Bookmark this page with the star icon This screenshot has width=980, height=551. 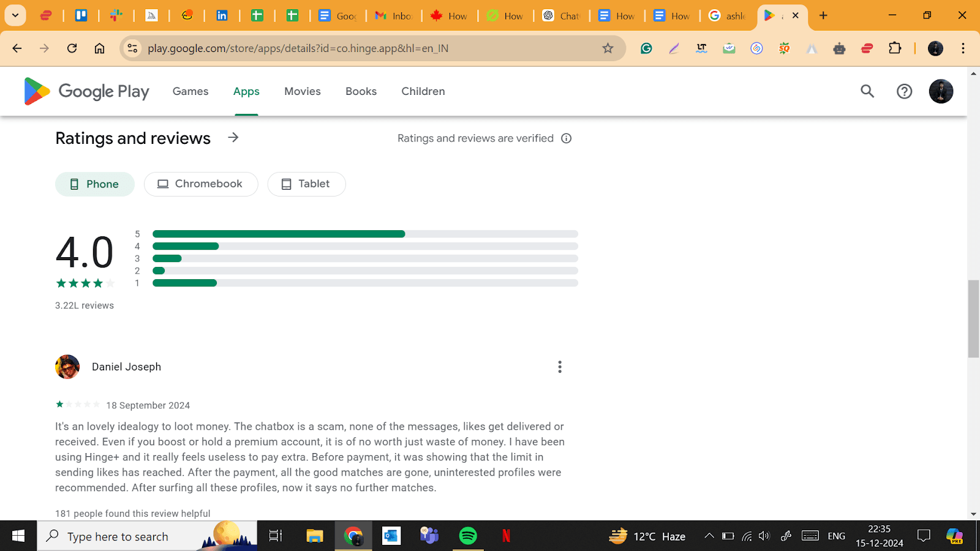[608, 48]
